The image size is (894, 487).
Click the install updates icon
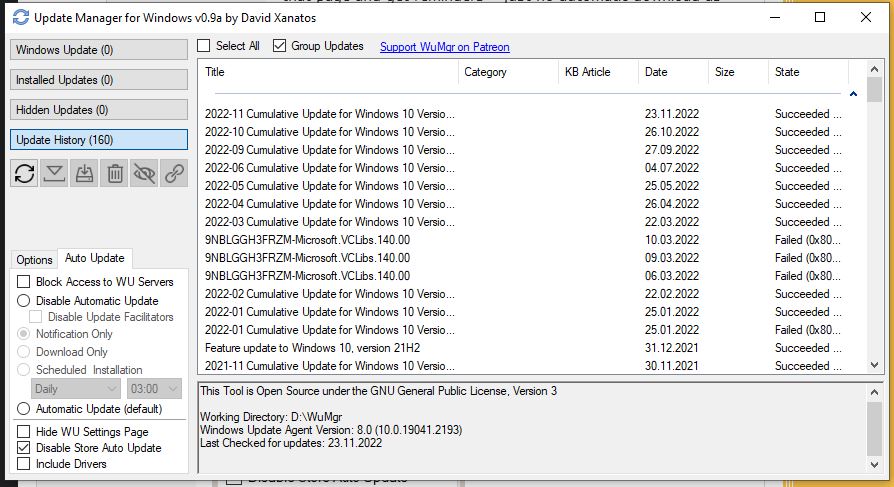pyautogui.click(x=85, y=173)
